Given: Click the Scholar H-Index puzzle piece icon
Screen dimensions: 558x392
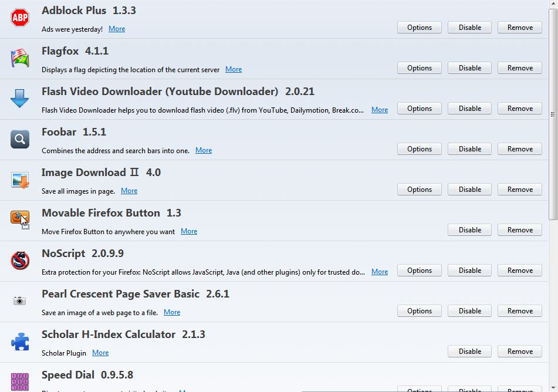Looking at the screenshot, I should (x=20, y=342).
